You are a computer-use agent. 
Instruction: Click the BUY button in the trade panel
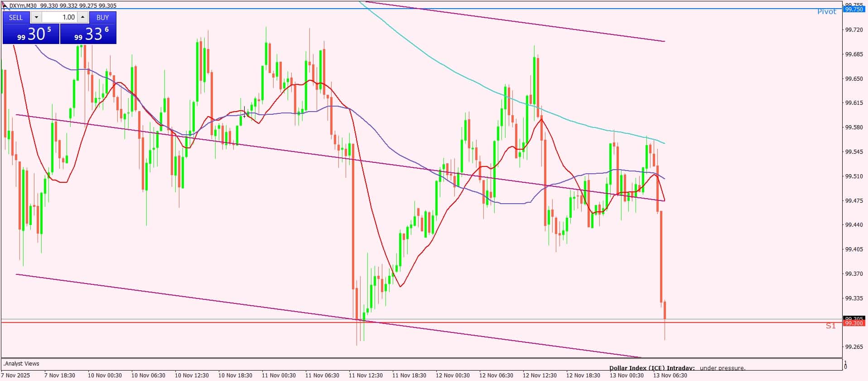103,17
